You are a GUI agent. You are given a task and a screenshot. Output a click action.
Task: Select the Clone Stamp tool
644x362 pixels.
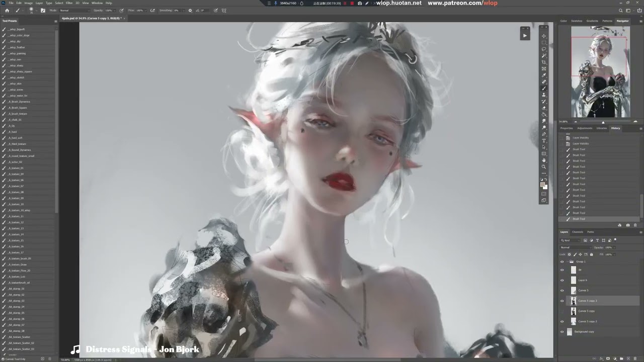[x=544, y=95]
